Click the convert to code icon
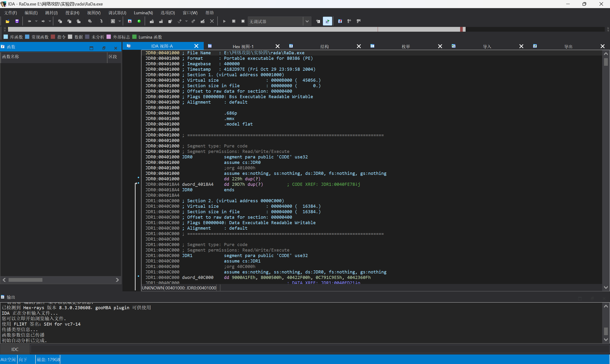This screenshot has width=610, height=364. 152,21
